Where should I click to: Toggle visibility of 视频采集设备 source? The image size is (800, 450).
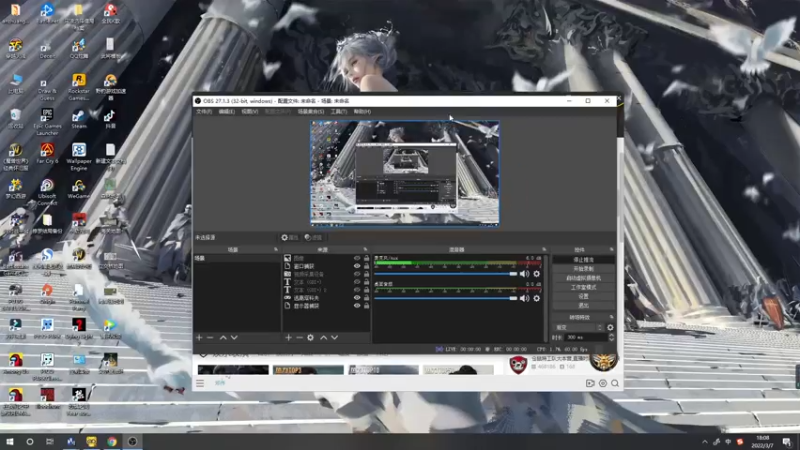357,274
